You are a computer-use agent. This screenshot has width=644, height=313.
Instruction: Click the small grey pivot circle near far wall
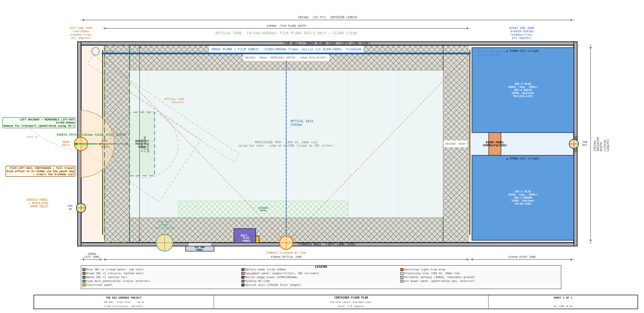[x=96, y=51]
